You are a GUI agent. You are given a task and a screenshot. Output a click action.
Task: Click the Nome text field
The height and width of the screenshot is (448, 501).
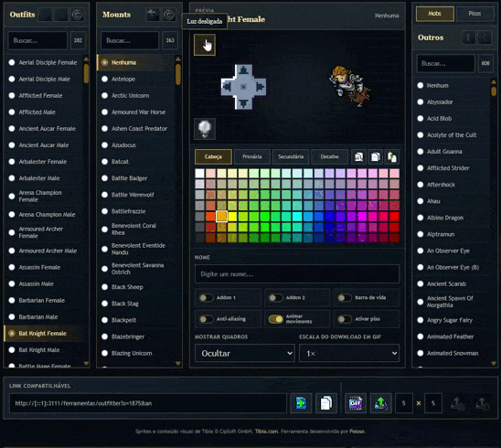(297, 274)
